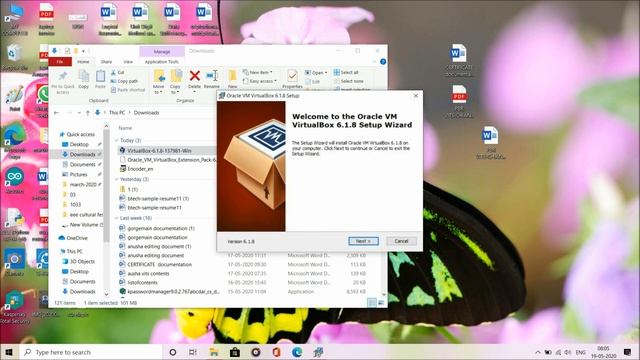Select the CERTIFICATE Word document on desktop
The height and width of the screenshot is (360, 640).
458,60
